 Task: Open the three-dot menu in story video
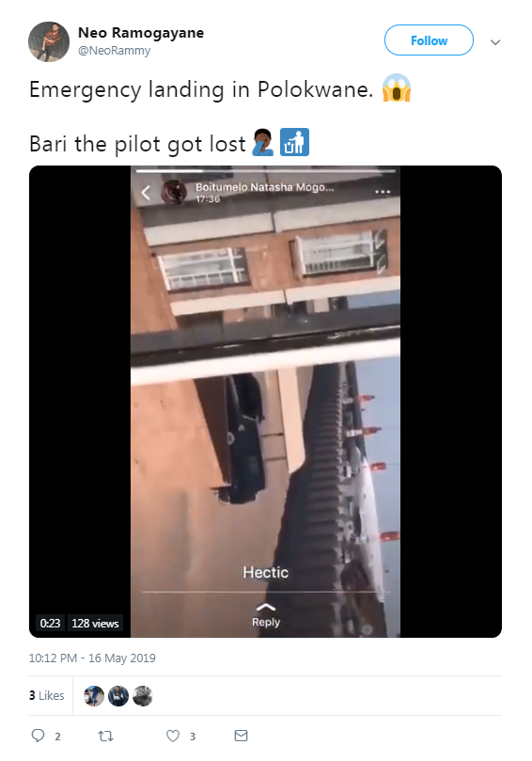[383, 192]
